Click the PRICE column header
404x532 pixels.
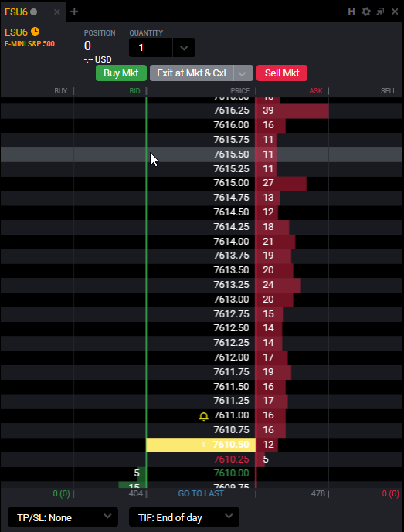pyautogui.click(x=240, y=91)
